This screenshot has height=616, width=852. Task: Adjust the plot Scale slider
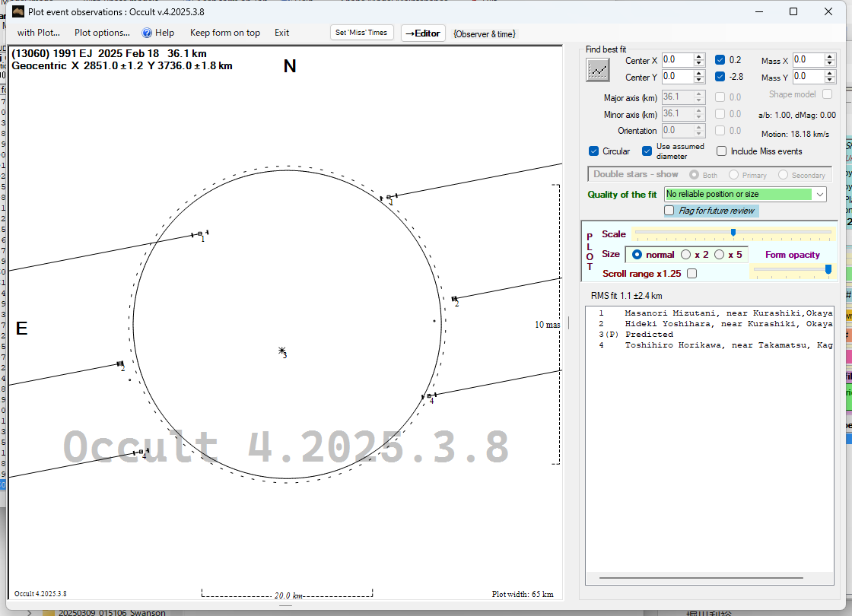click(x=733, y=233)
